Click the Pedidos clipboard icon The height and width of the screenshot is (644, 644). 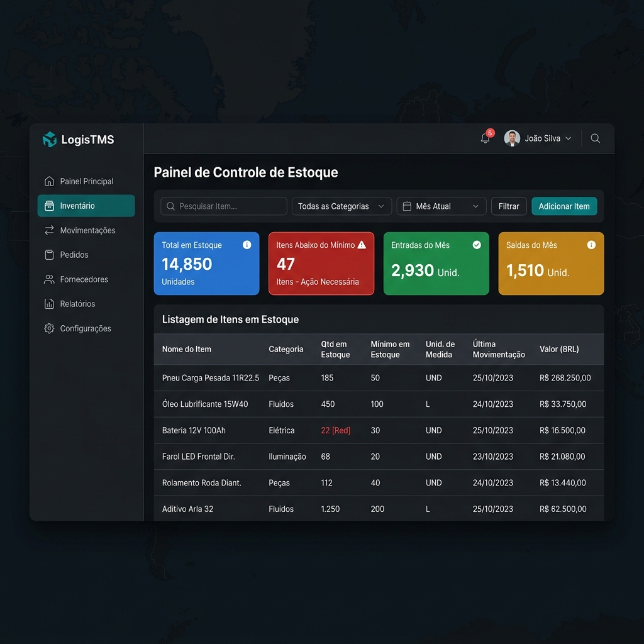[49, 255]
